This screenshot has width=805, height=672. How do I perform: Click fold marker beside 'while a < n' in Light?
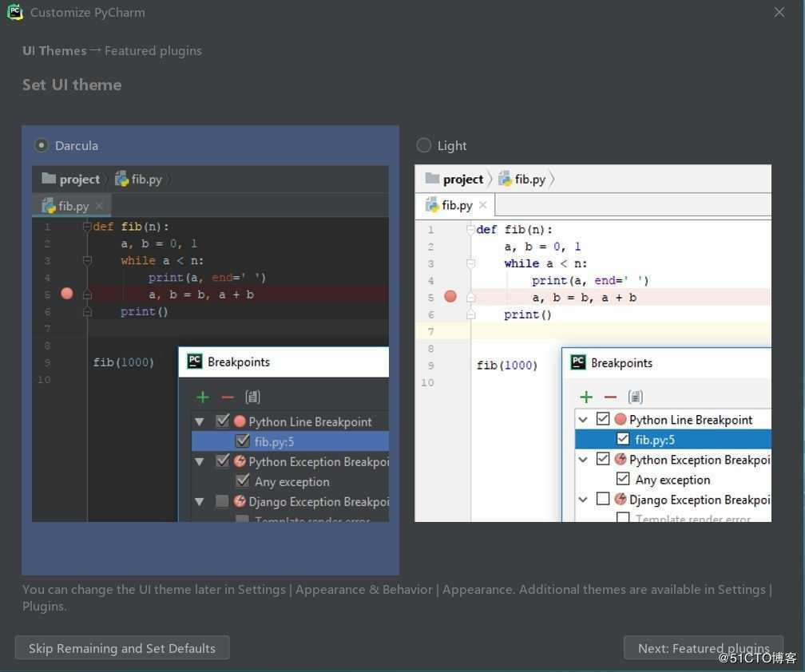pyautogui.click(x=470, y=263)
